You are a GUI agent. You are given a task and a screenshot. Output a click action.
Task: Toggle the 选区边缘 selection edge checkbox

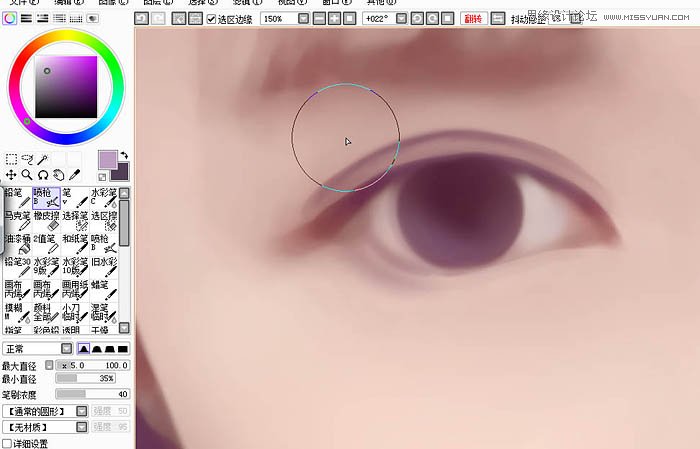coord(211,19)
